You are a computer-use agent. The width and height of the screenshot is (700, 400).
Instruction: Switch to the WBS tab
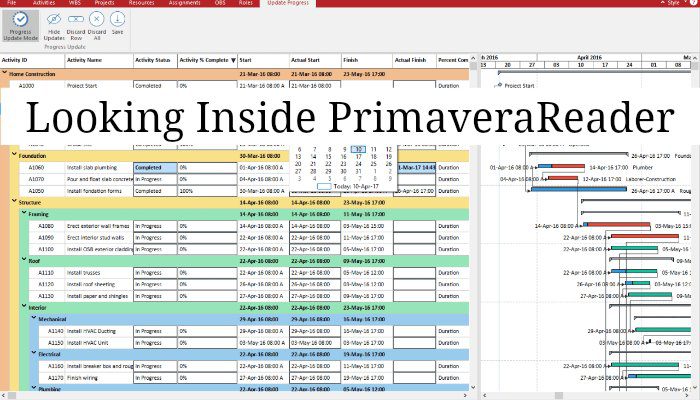point(75,3)
